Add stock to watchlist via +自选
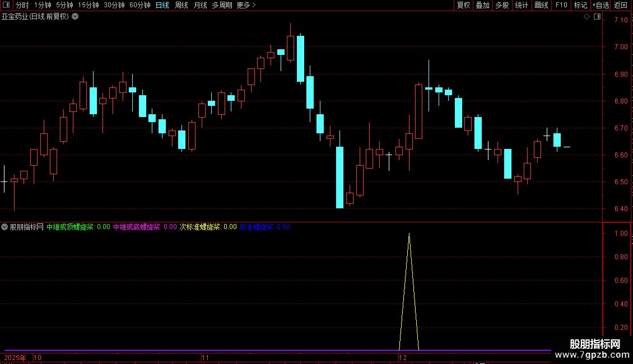 601,5
